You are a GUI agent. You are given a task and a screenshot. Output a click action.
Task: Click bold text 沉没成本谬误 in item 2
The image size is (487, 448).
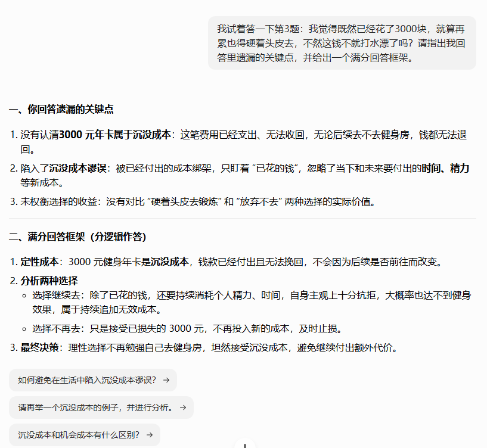tap(77, 168)
